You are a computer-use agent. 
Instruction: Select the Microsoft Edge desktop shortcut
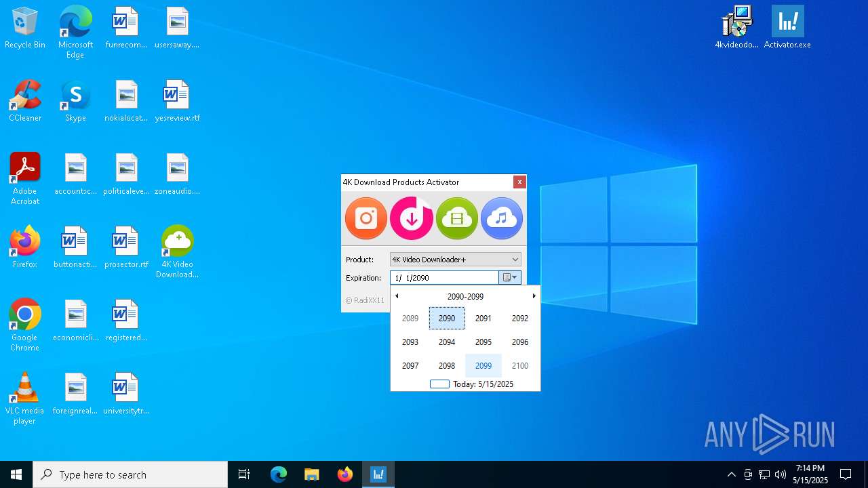point(75,33)
